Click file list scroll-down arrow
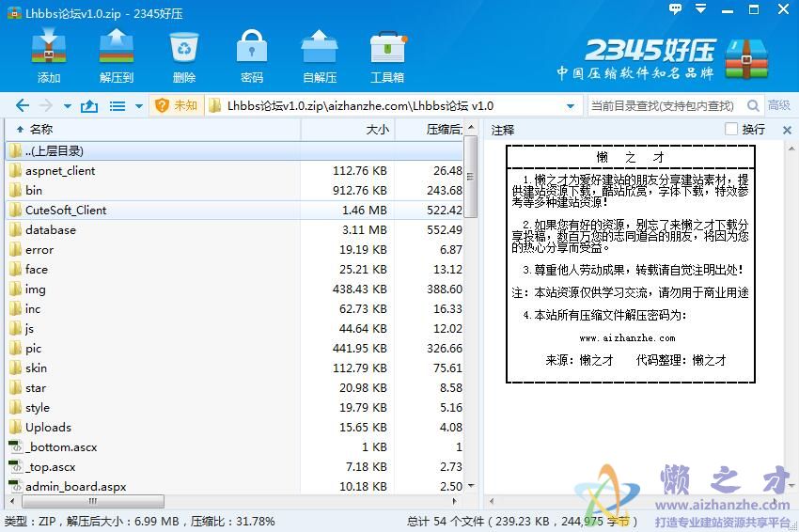 471,486
